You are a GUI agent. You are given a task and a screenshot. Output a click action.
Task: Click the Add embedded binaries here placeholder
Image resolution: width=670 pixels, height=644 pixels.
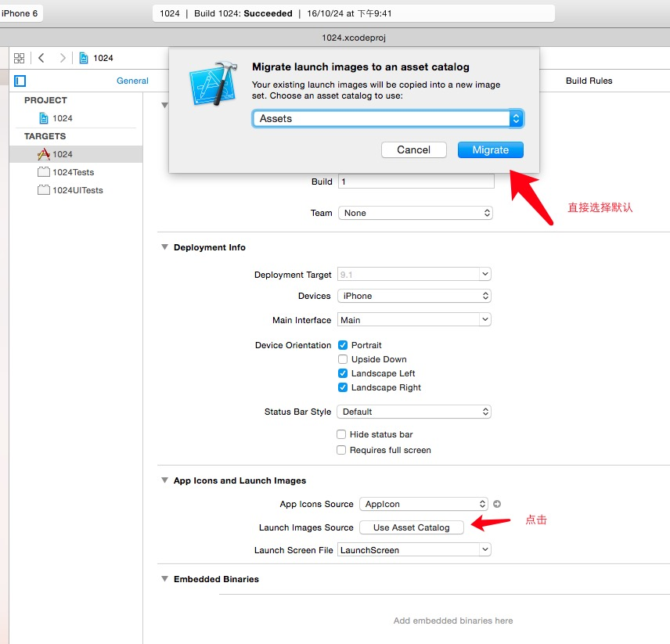click(453, 621)
